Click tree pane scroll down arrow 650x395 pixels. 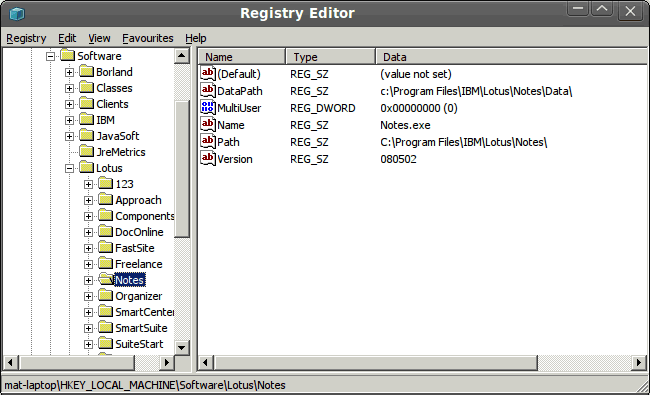coord(182,347)
